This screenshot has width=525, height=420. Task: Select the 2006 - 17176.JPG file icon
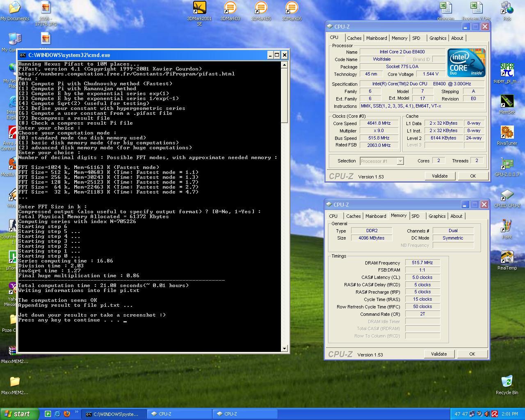(x=46, y=13)
